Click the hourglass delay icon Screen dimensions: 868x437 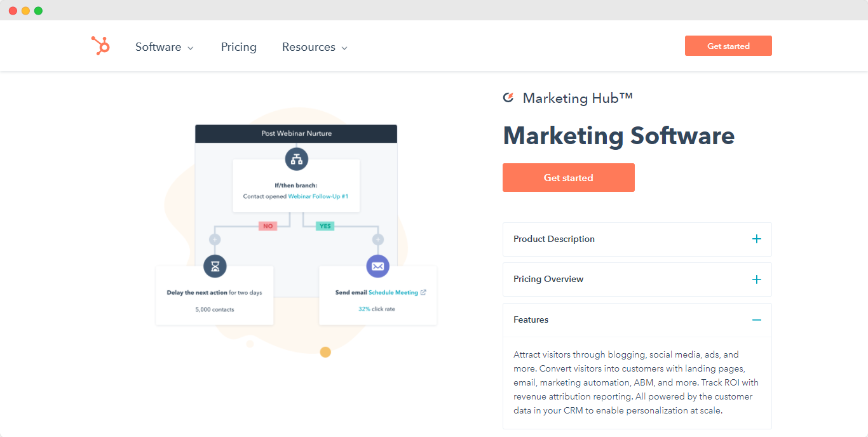[x=215, y=266]
